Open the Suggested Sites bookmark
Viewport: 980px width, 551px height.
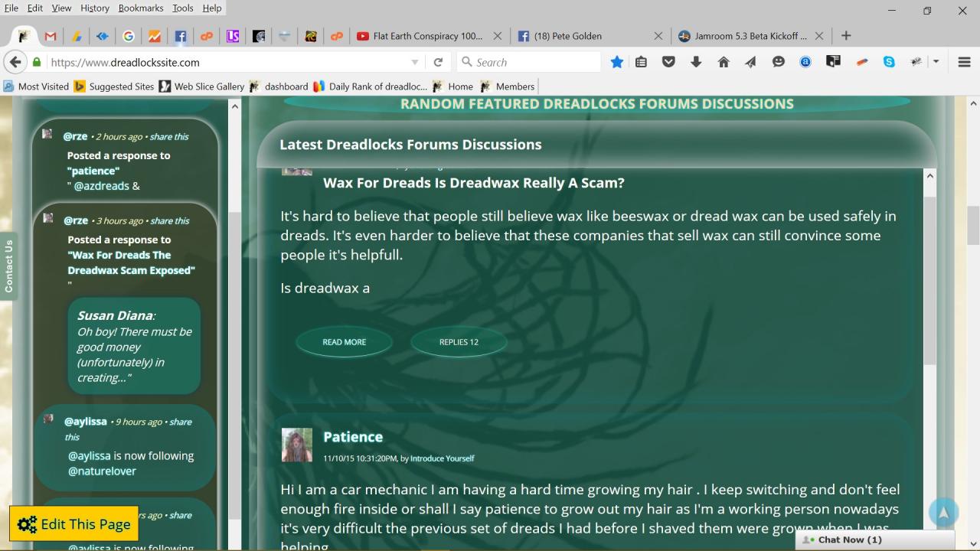(x=114, y=86)
